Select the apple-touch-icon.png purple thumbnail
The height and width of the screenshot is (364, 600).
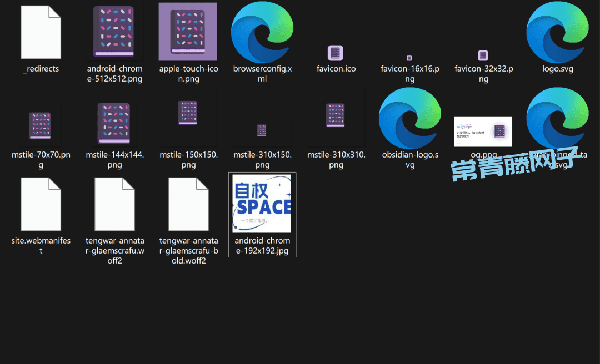pyautogui.click(x=188, y=32)
